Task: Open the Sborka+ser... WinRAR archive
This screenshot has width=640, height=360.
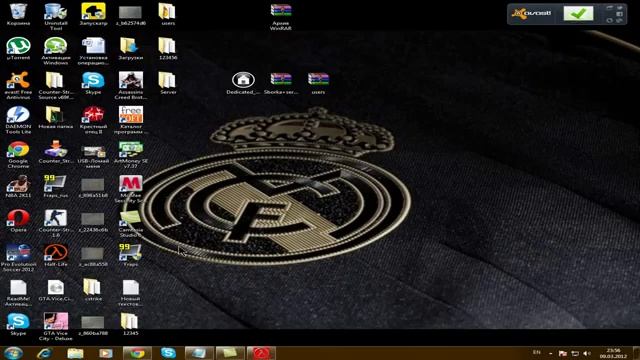Action: (281, 80)
